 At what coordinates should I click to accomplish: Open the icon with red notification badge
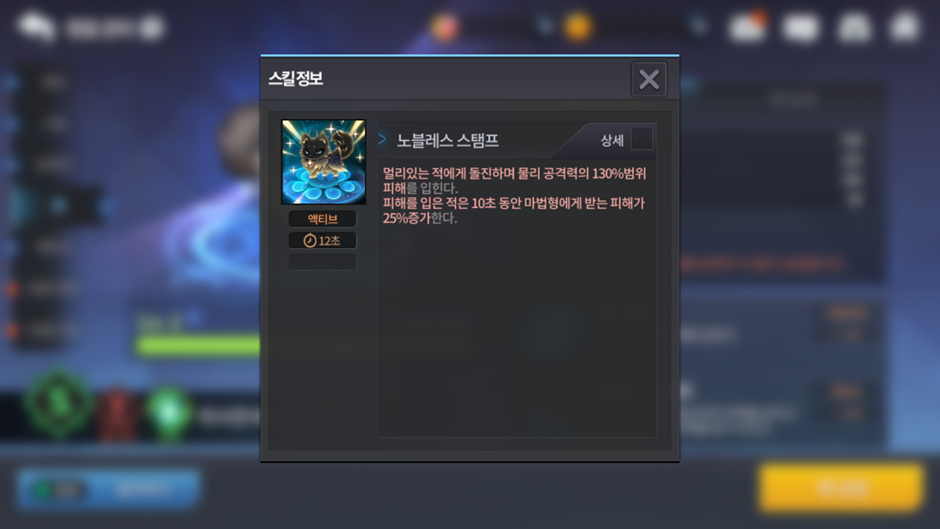click(747, 26)
